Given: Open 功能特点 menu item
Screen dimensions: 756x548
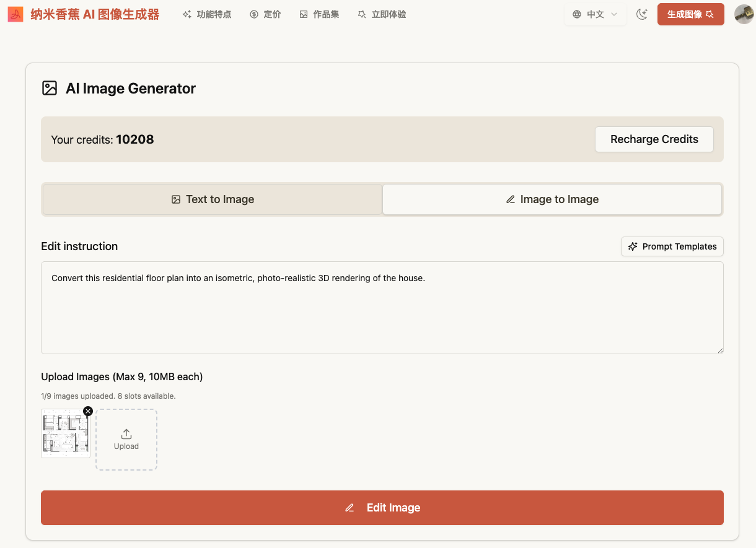Looking at the screenshot, I should [x=207, y=14].
